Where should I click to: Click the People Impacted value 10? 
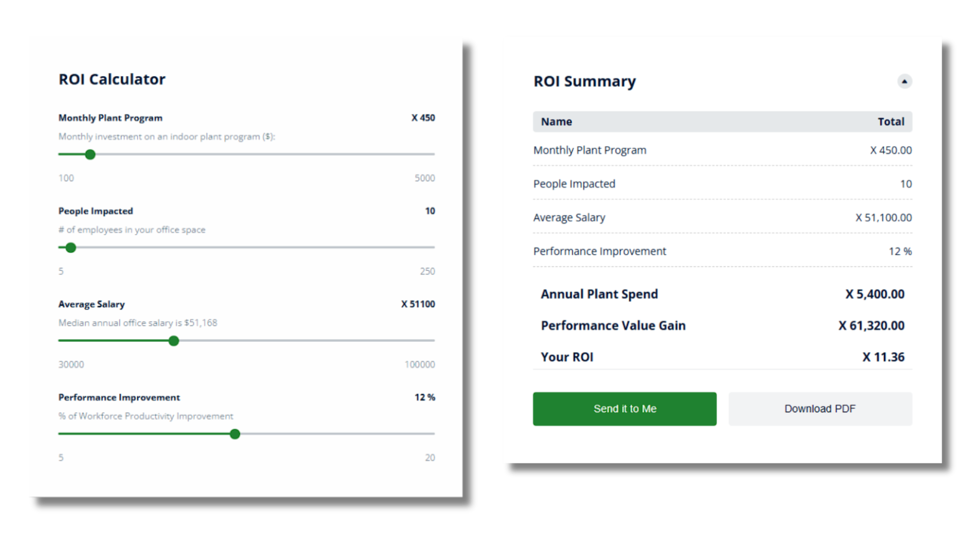430,211
